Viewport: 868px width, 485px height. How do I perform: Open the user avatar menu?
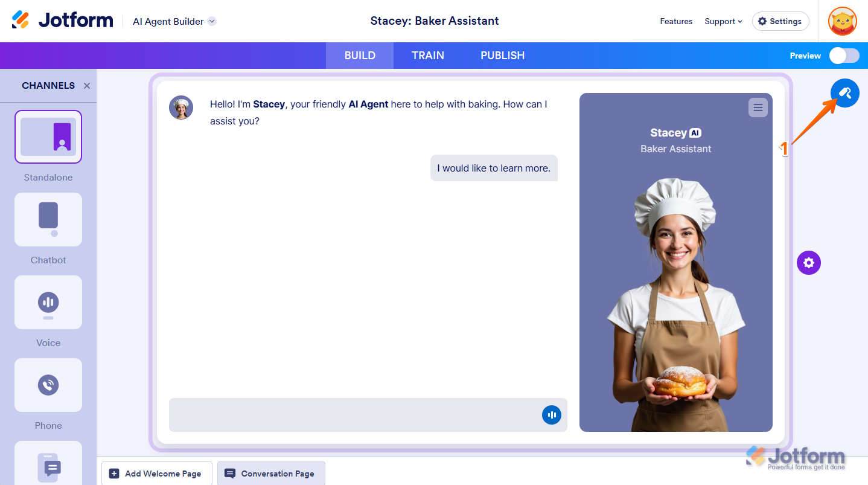tap(843, 21)
